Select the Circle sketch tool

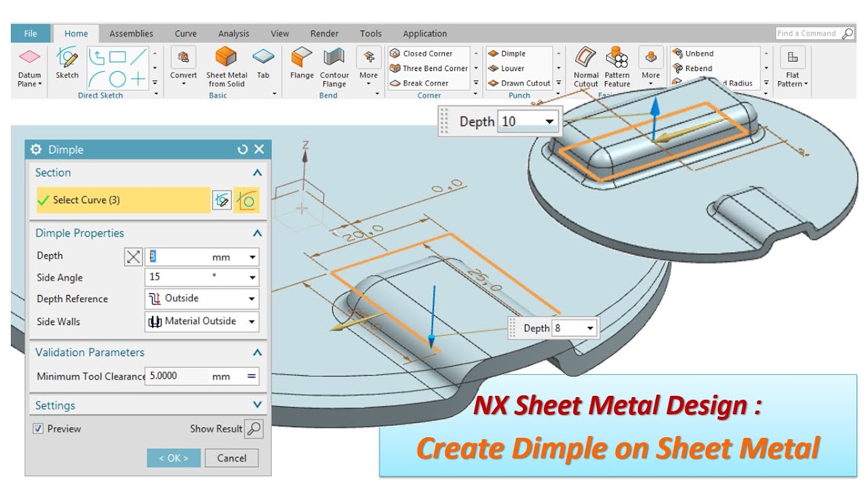coord(118,79)
